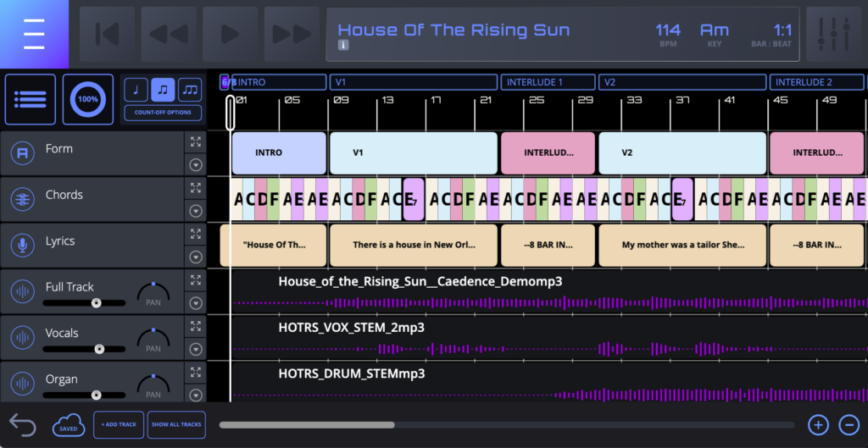Click the Organ PAN knob
The height and width of the screenshot is (448, 868).
pyautogui.click(x=153, y=384)
